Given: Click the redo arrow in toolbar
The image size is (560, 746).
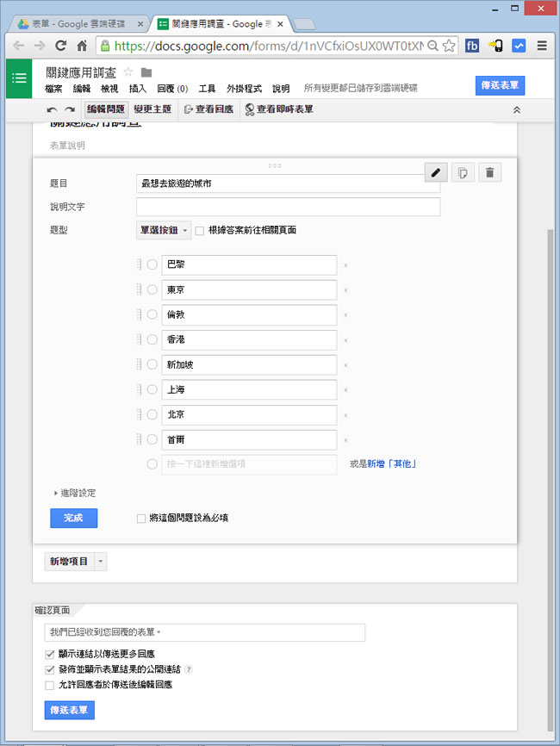Looking at the screenshot, I should (70, 110).
